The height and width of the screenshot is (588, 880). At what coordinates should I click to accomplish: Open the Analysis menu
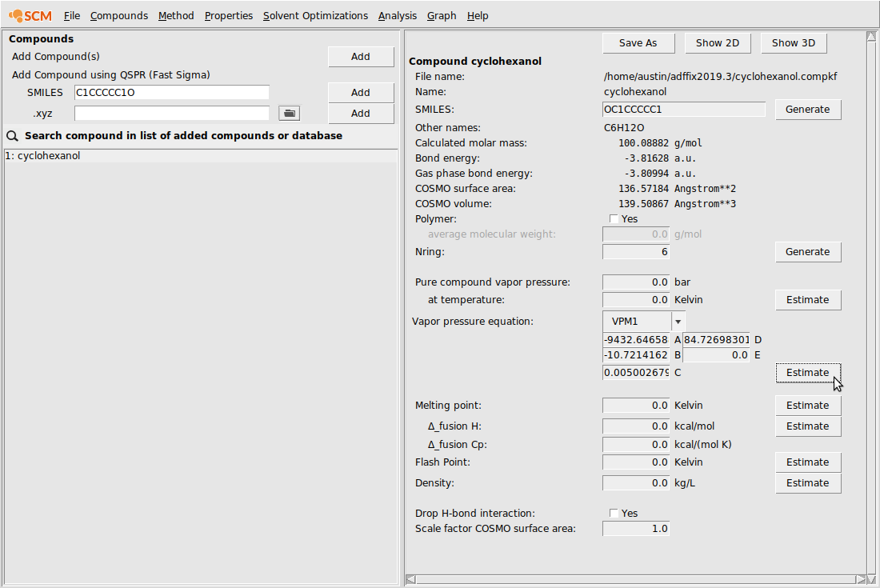[398, 16]
